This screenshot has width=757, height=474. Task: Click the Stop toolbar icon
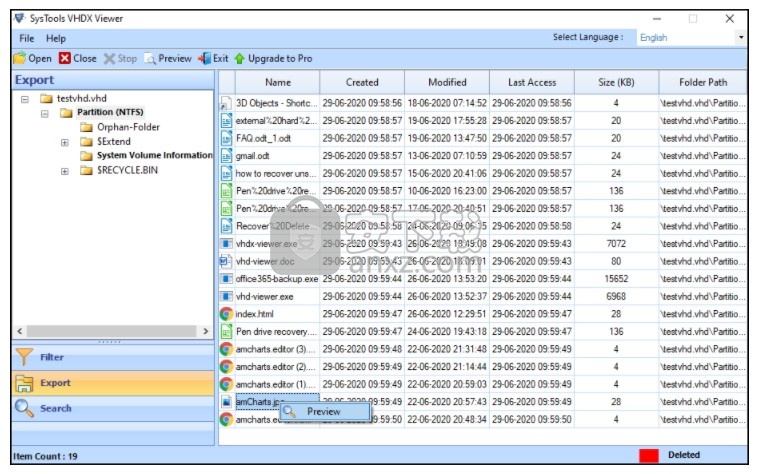coord(110,59)
